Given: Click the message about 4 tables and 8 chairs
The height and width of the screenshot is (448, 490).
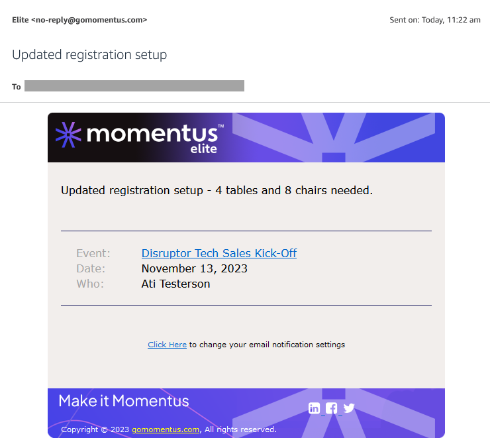Looking at the screenshot, I should click(217, 190).
